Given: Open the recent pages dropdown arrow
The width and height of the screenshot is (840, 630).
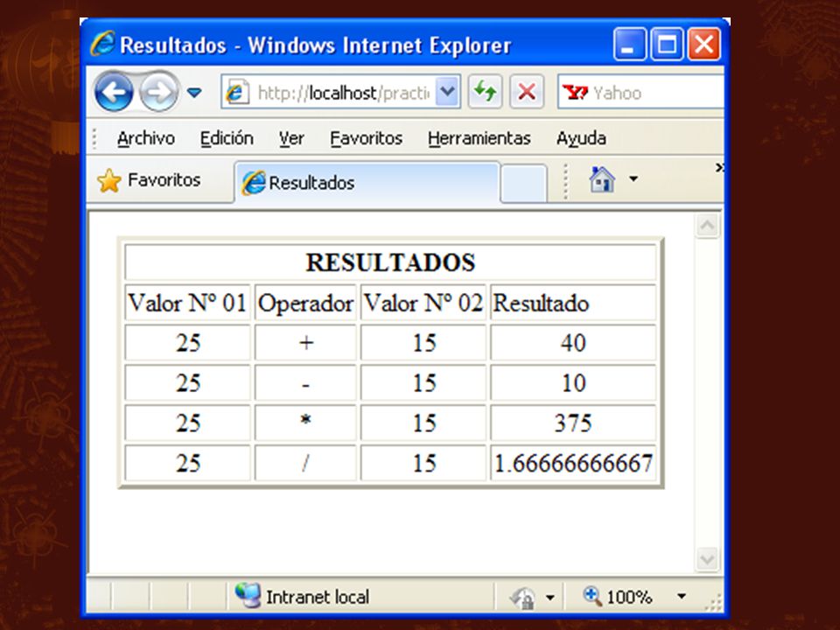Looking at the screenshot, I should point(194,93).
